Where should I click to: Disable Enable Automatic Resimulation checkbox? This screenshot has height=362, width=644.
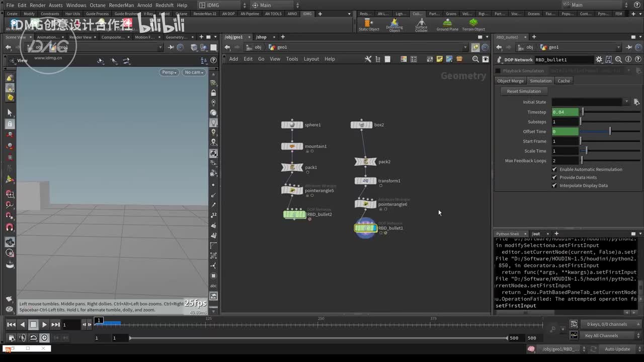(x=554, y=169)
